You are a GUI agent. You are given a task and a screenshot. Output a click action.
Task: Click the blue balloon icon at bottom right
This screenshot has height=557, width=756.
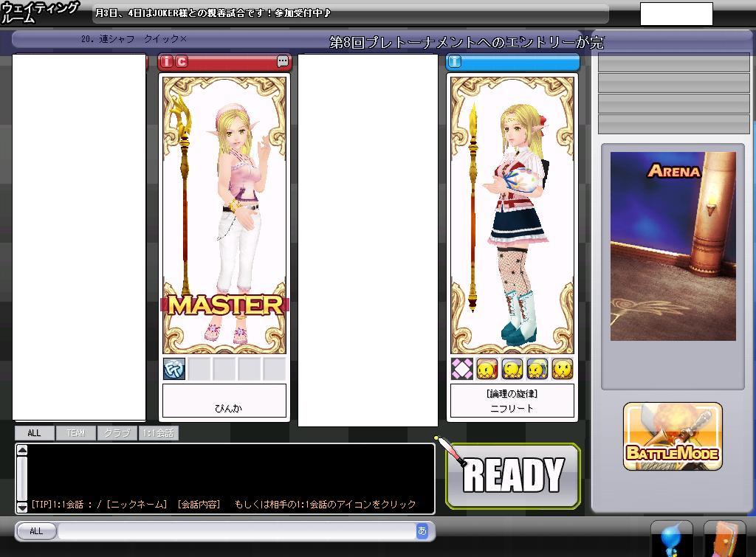point(671,539)
